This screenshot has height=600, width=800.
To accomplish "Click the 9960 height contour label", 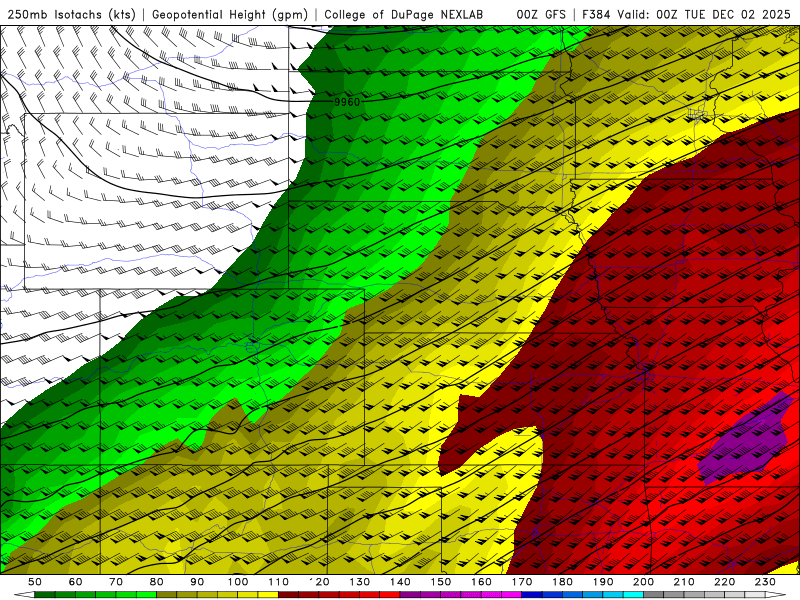I will (347, 102).
